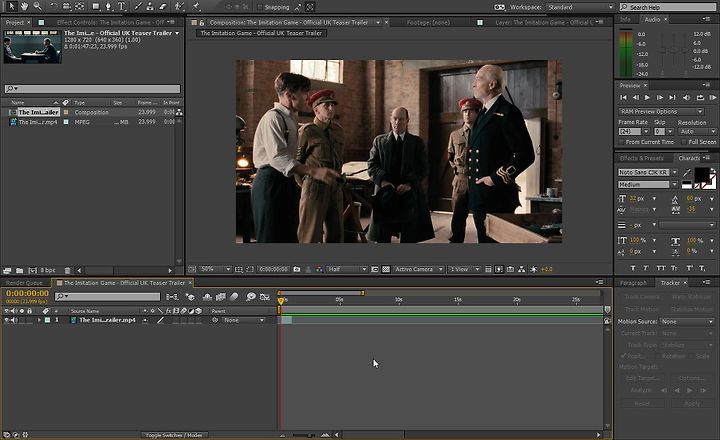The width and height of the screenshot is (720, 440).
Task: Open the graph editor icon in the timeline
Action: [x=264, y=297]
